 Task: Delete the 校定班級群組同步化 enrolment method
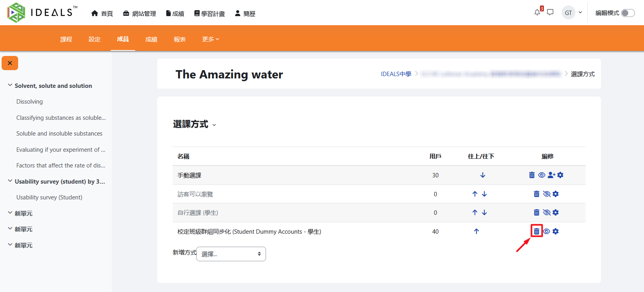536,231
